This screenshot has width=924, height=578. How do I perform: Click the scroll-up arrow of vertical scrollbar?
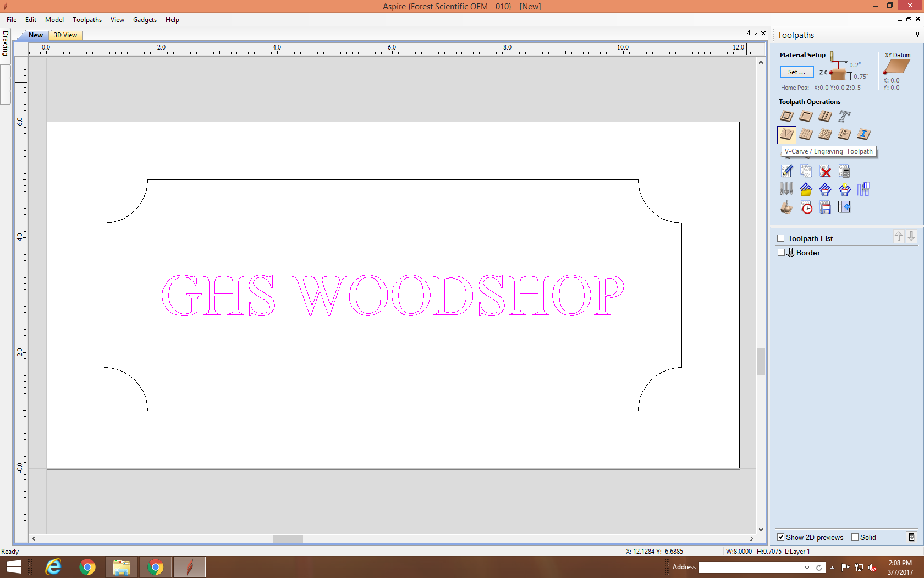(761, 62)
